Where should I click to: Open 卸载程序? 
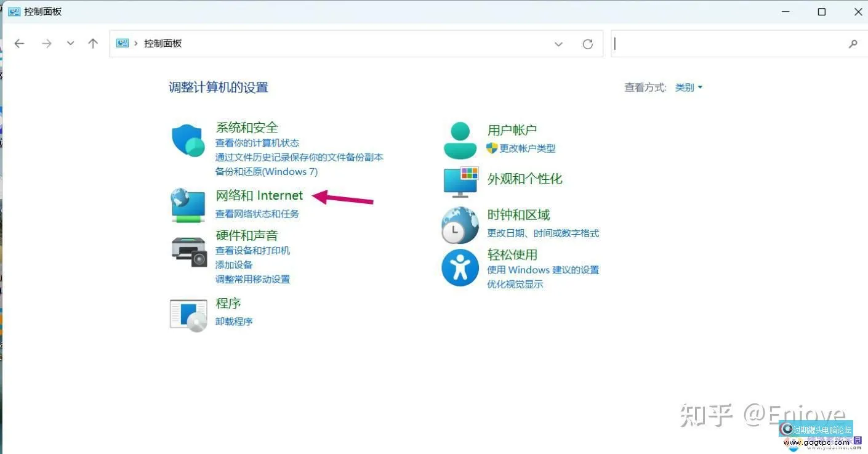point(233,321)
